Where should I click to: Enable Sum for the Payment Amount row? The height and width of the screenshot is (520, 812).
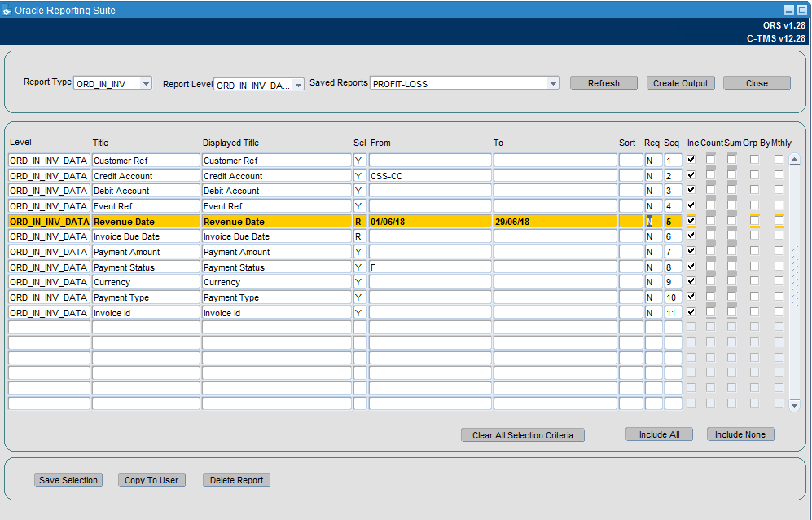click(x=731, y=251)
